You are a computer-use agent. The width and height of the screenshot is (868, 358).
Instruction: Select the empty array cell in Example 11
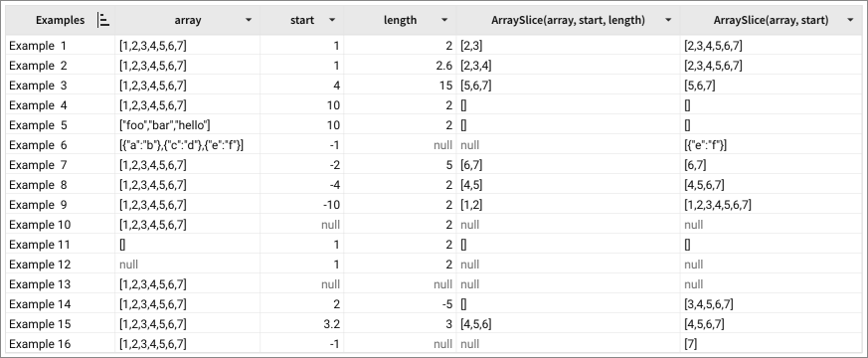pyautogui.click(x=188, y=245)
